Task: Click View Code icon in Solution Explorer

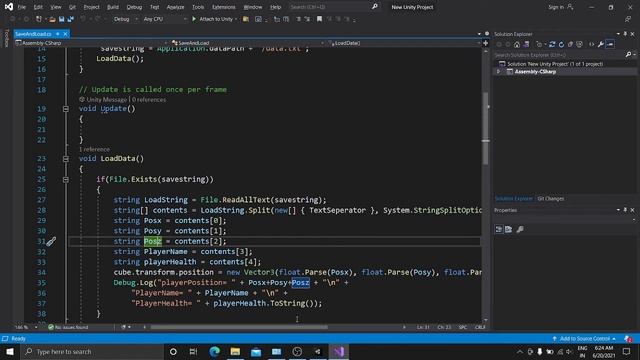Action: (591, 44)
